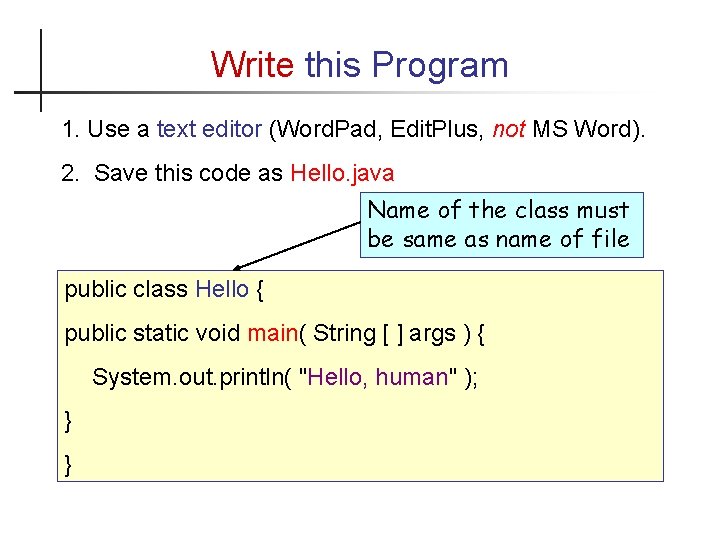Click "WordPad, EditPlus," in step one
The height and width of the screenshot is (540, 720).
(380, 129)
